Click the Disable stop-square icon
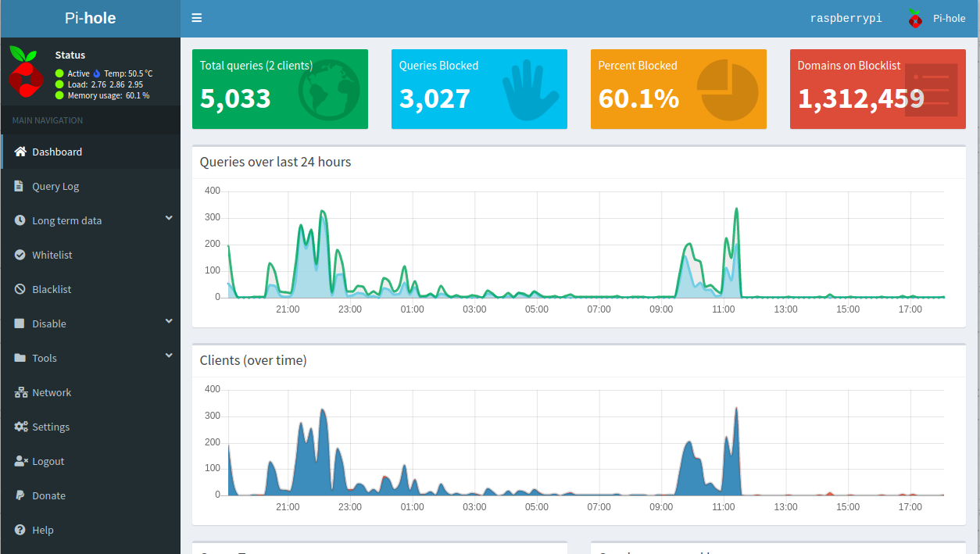The image size is (980, 554). tap(19, 323)
